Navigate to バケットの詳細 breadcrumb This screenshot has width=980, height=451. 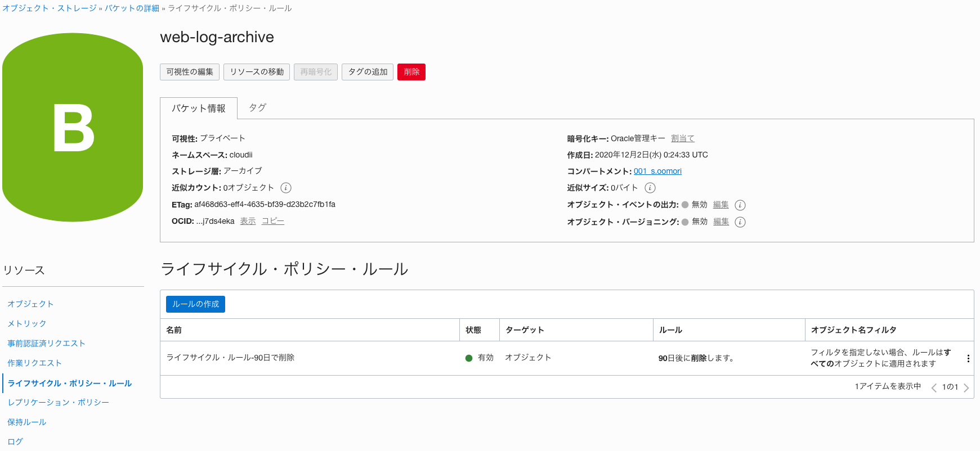(132, 8)
